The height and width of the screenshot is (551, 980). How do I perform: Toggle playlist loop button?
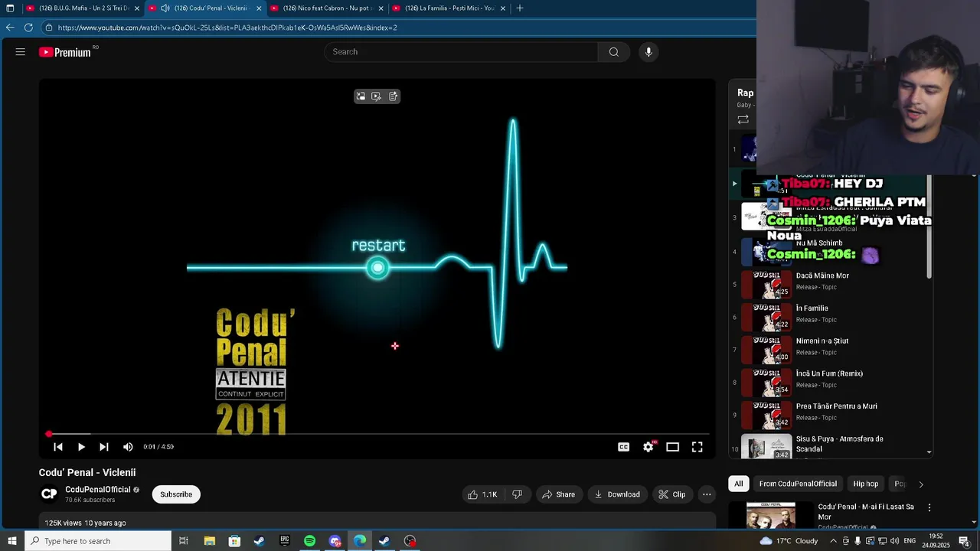[x=743, y=119]
